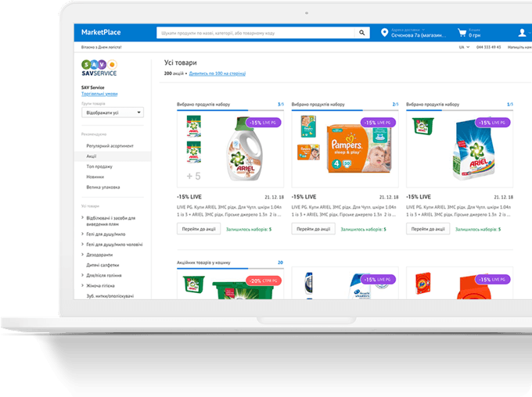Click the '+ 5' more products indicator
Screen dimensions: 532x397
[194, 176]
